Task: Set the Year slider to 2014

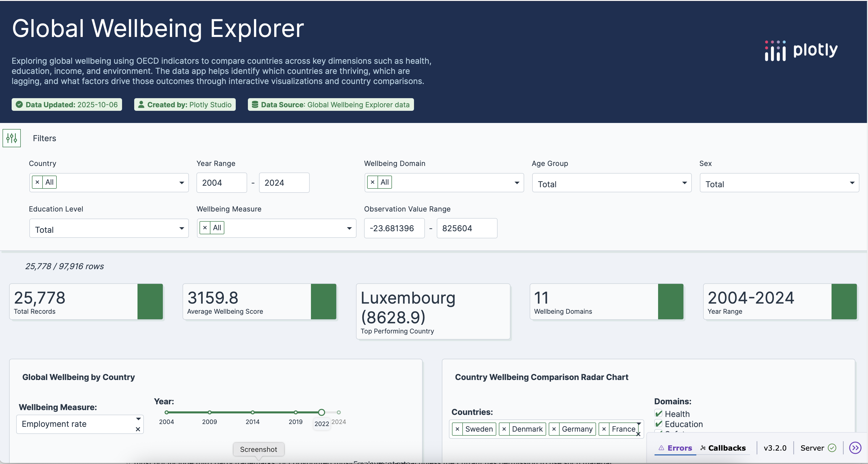Action: (x=252, y=412)
